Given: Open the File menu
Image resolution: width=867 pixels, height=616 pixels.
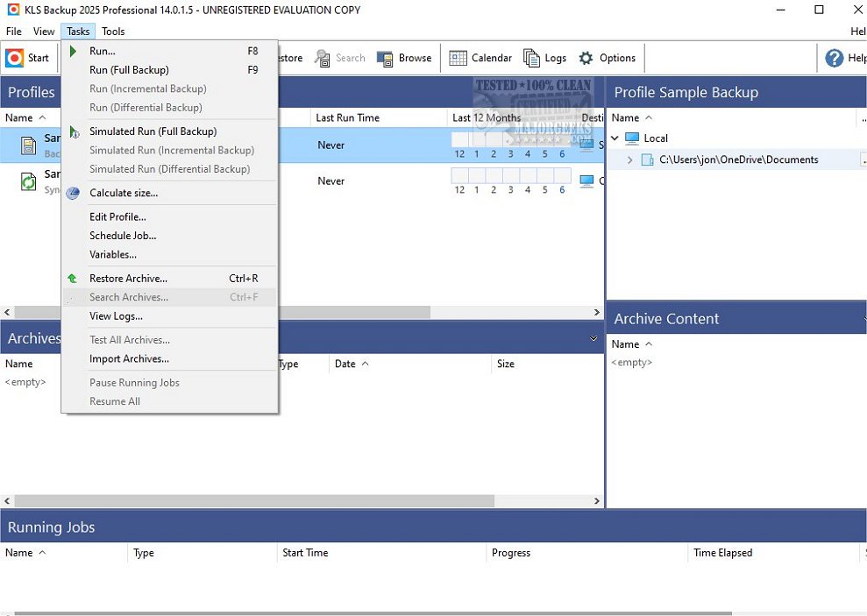Looking at the screenshot, I should (14, 32).
